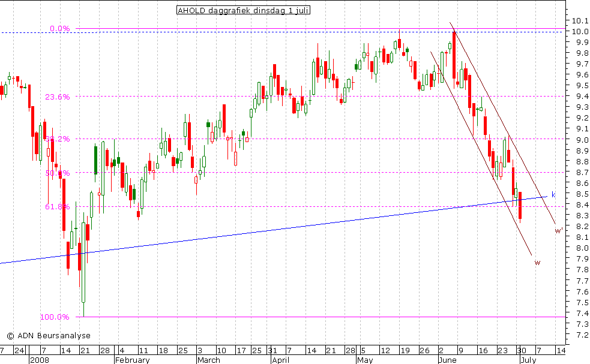Select the 4 date label in February
The height and width of the screenshot is (364, 590).
click(122, 350)
